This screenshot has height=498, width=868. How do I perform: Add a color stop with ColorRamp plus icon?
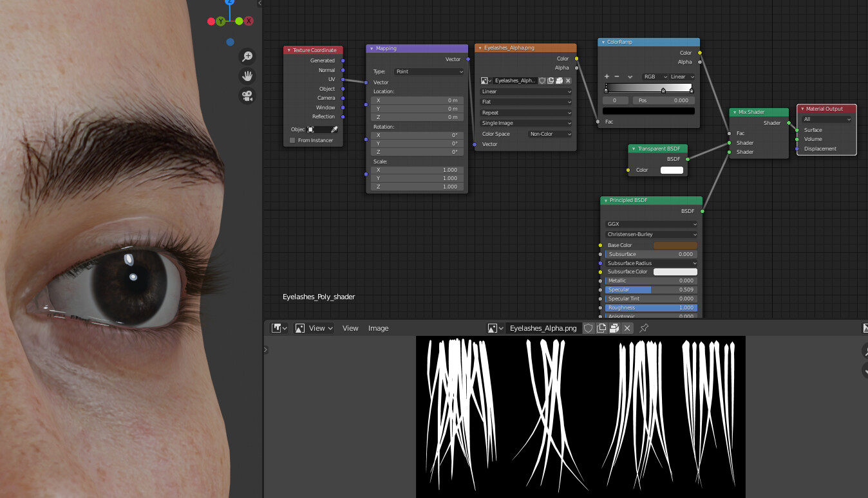(606, 76)
